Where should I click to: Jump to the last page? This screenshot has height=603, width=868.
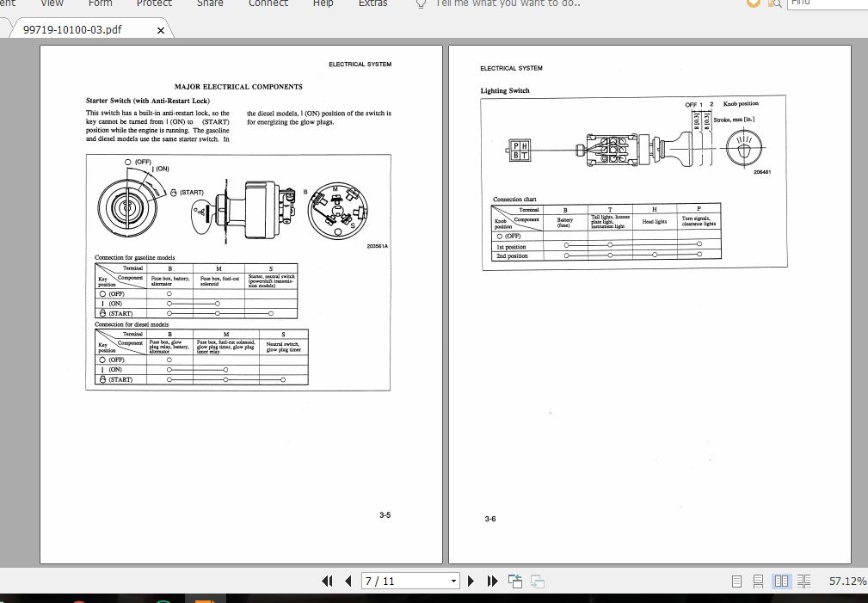tap(492, 581)
